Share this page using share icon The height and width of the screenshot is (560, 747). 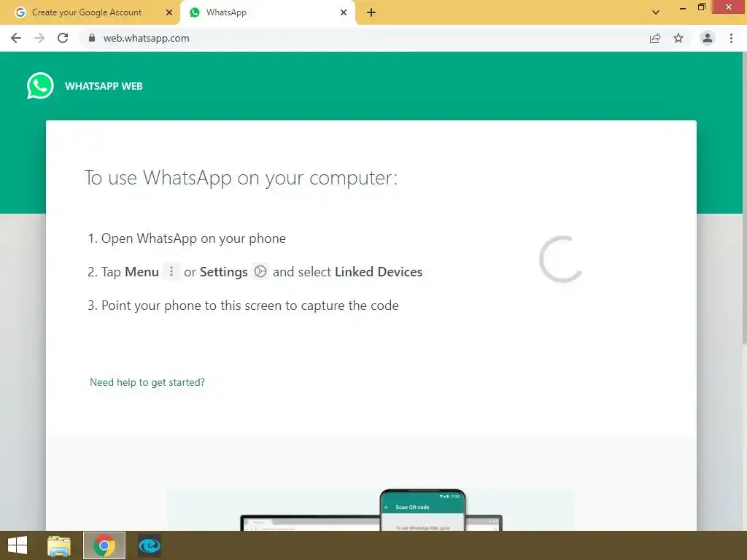coord(655,38)
